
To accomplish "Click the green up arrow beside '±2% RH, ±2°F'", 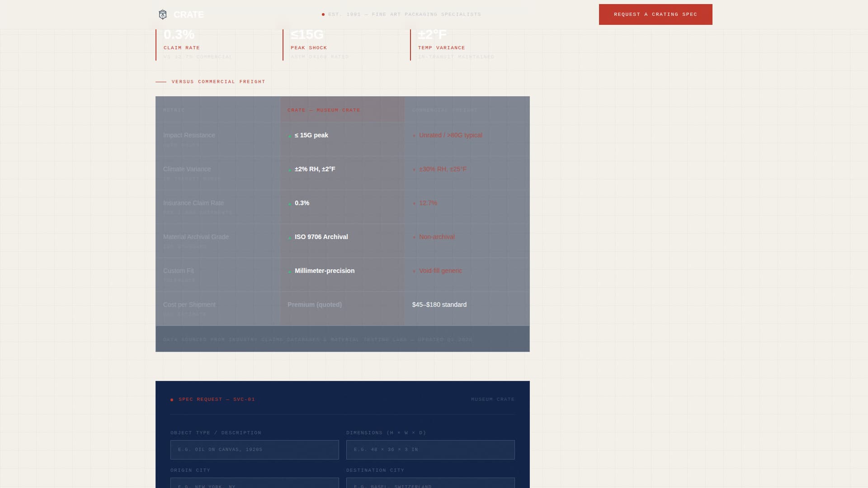I will click(x=290, y=169).
